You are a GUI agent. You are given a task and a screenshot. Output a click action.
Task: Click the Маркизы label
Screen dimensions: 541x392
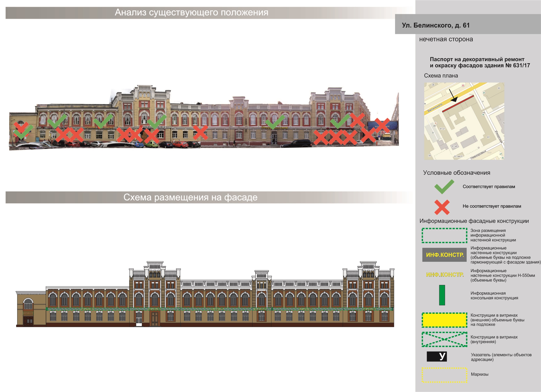tap(479, 374)
